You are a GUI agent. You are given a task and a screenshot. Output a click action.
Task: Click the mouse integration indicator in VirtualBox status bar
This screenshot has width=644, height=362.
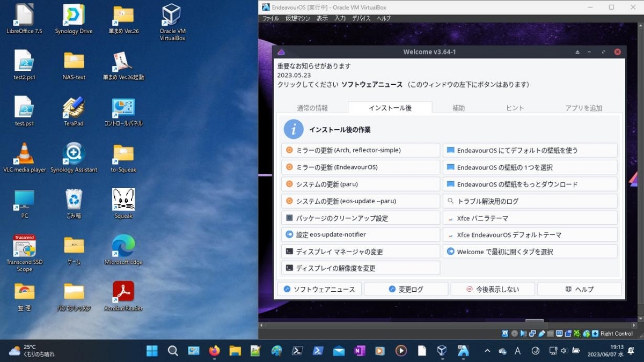pos(586,334)
